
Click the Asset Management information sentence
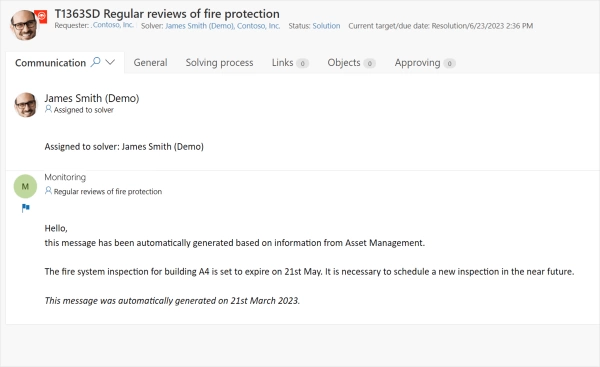coord(235,243)
